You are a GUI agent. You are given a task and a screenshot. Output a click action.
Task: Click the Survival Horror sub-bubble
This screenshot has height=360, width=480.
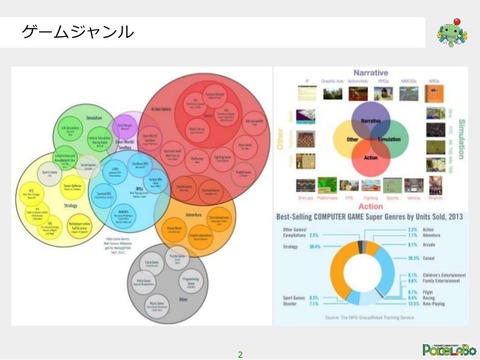211,192
